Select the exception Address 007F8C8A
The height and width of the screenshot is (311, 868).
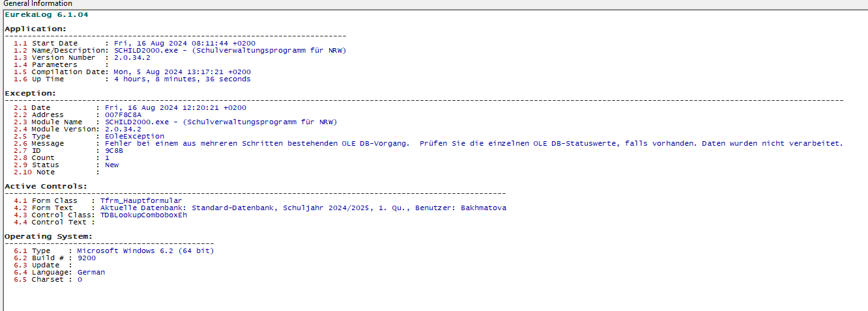pyautogui.click(x=123, y=115)
